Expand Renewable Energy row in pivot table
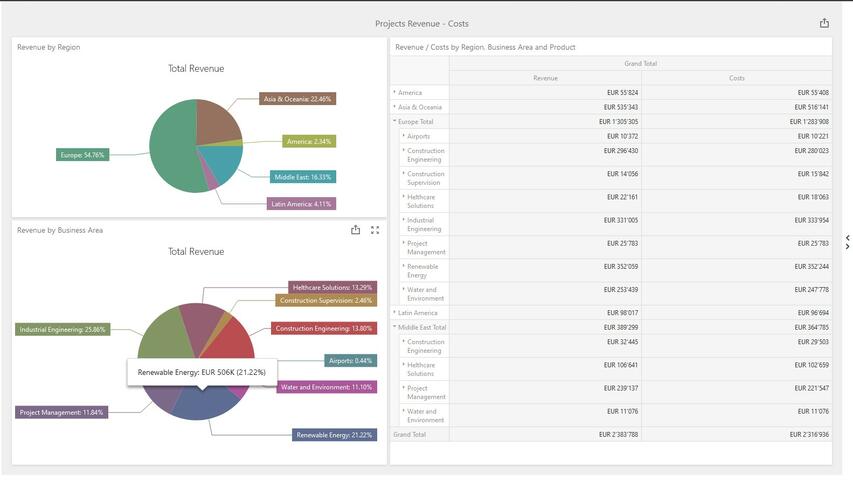Screen dimensions: 853x480 [404, 266]
